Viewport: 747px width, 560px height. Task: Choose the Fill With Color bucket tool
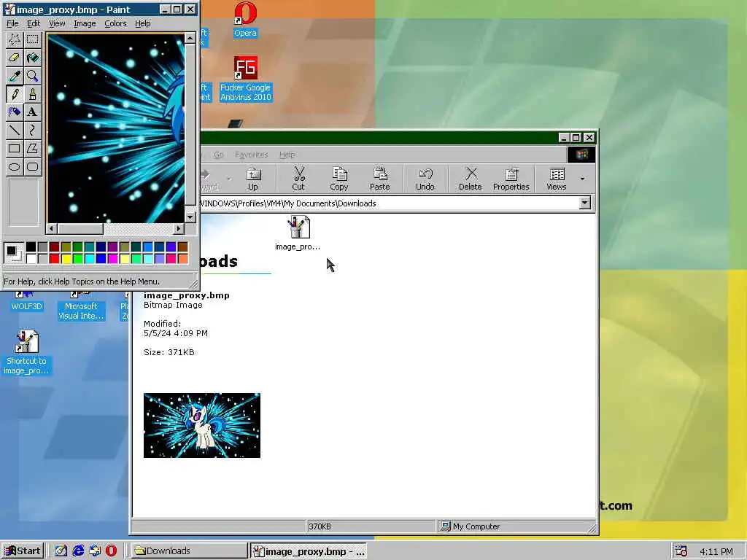[x=32, y=58]
